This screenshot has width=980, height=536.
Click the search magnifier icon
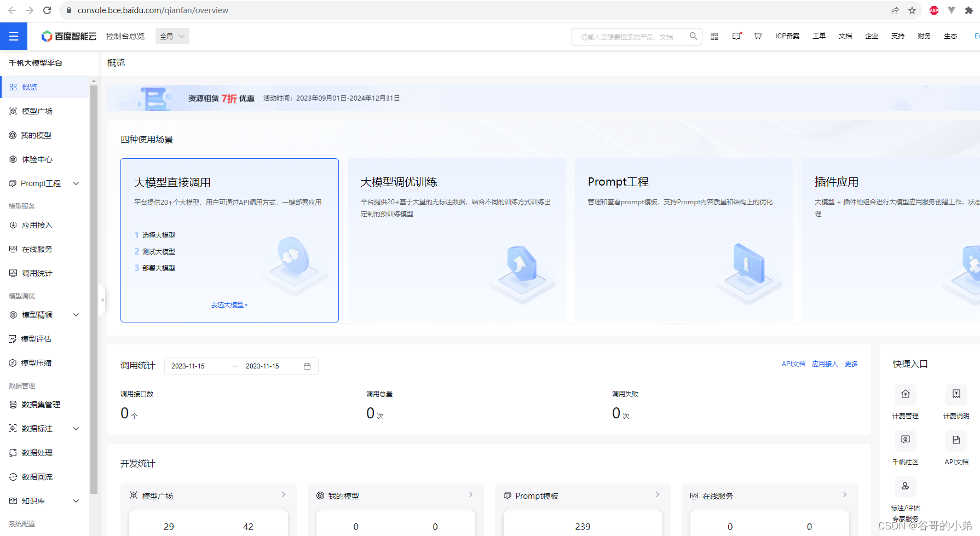pyautogui.click(x=693, y=36)
